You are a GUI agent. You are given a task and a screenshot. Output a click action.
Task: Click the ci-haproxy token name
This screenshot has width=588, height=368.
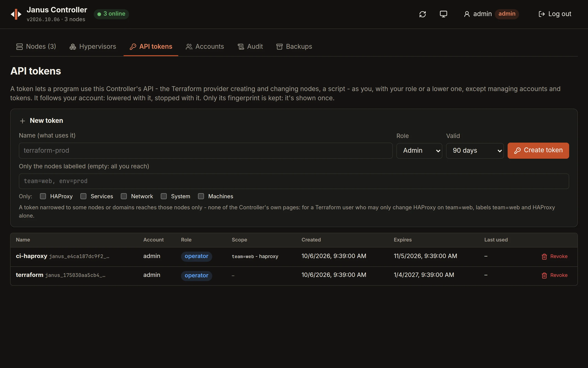(x=32, y=256)
